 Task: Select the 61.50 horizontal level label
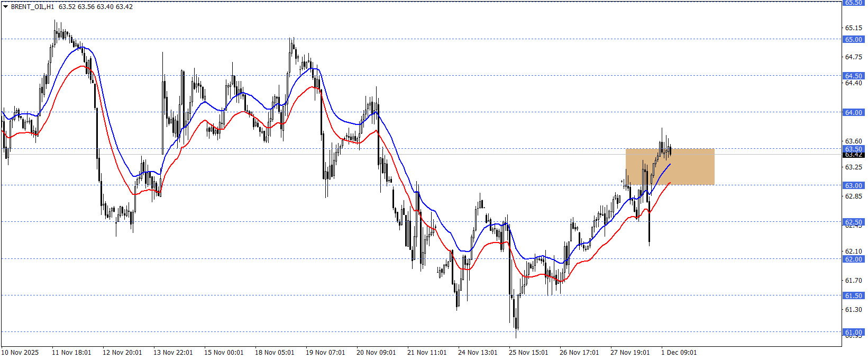coord(853,295)
